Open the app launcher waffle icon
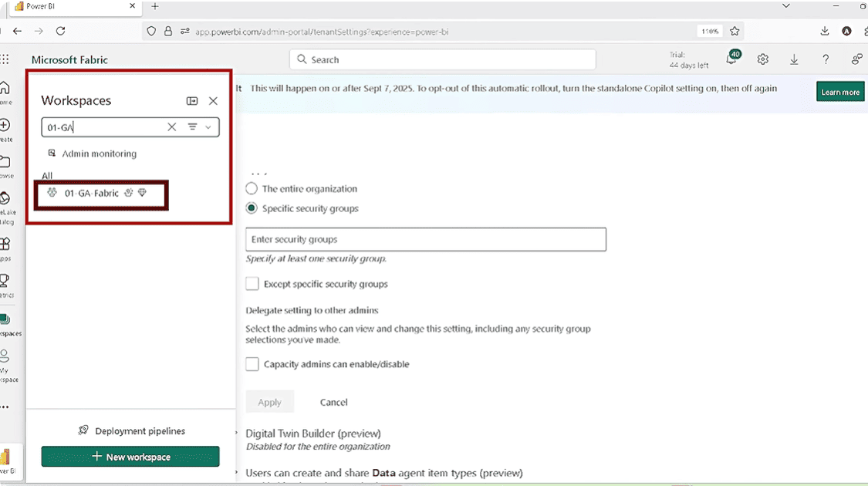Screen dimensions: 868x486 point(5,59)
